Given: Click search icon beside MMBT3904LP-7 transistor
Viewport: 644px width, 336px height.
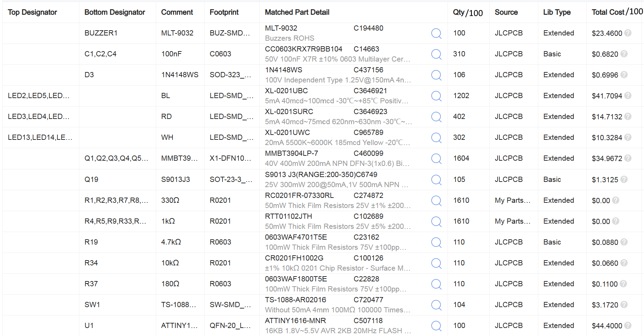Looking at the screenshot, I should [436, 159].
